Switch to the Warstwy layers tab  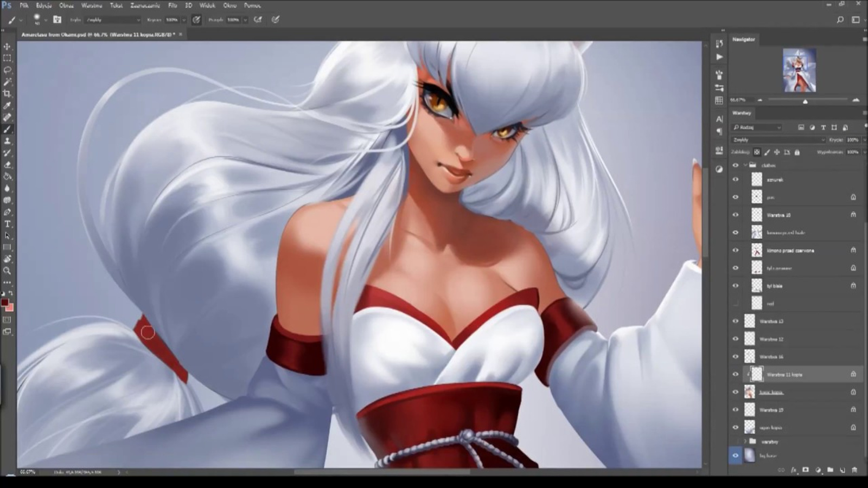[x=742, y=113]
